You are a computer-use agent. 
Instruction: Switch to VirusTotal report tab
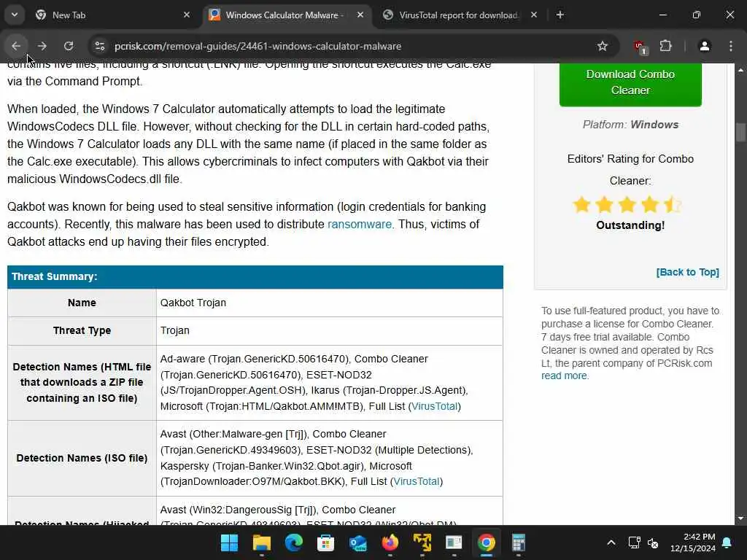click(x=458, y=15)
